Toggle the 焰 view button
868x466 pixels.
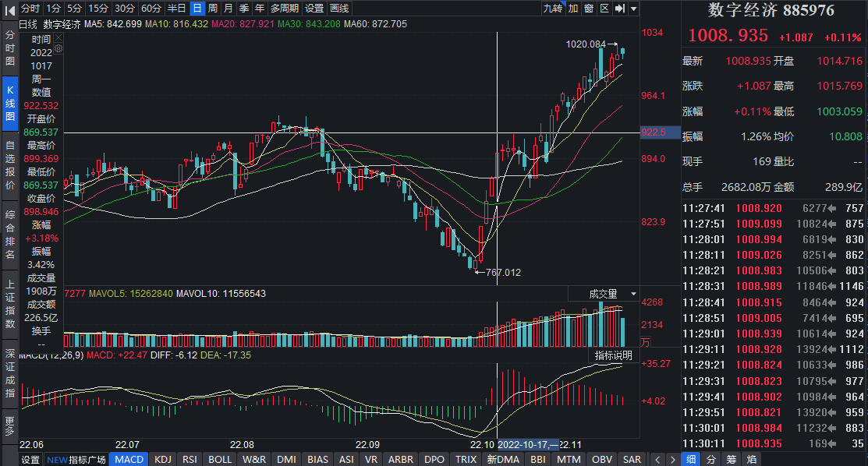730,459
